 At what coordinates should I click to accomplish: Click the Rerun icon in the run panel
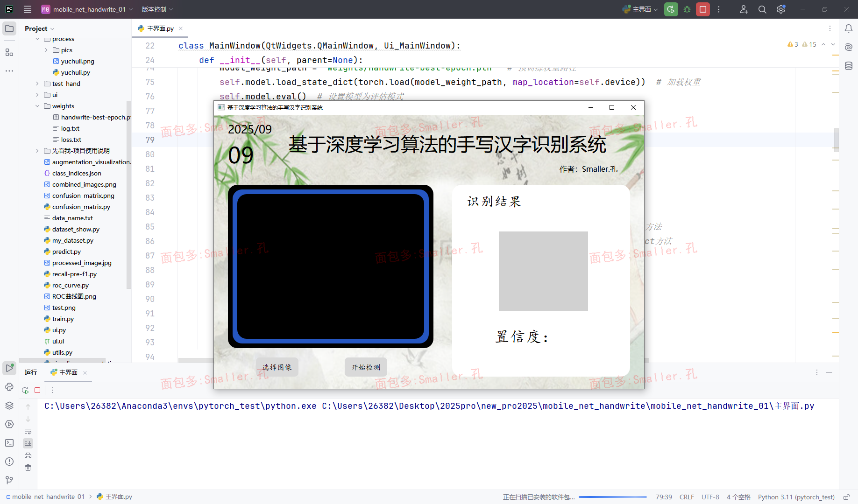coord(25,390)
